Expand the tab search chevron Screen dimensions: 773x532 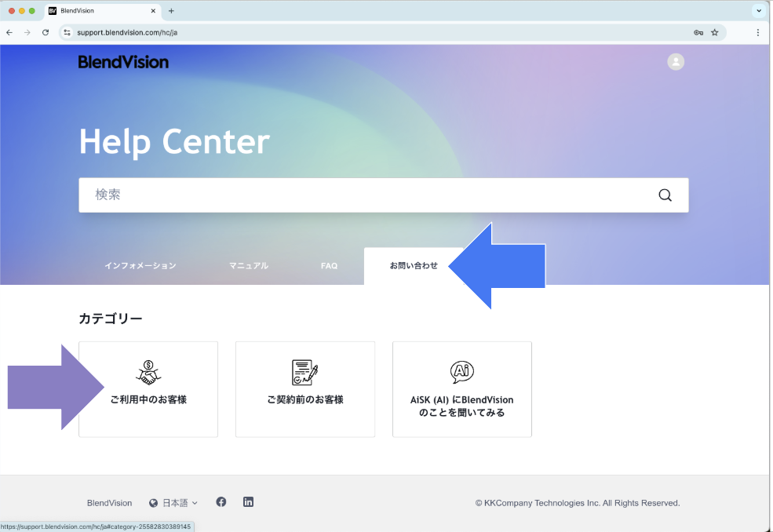[759, 11]
